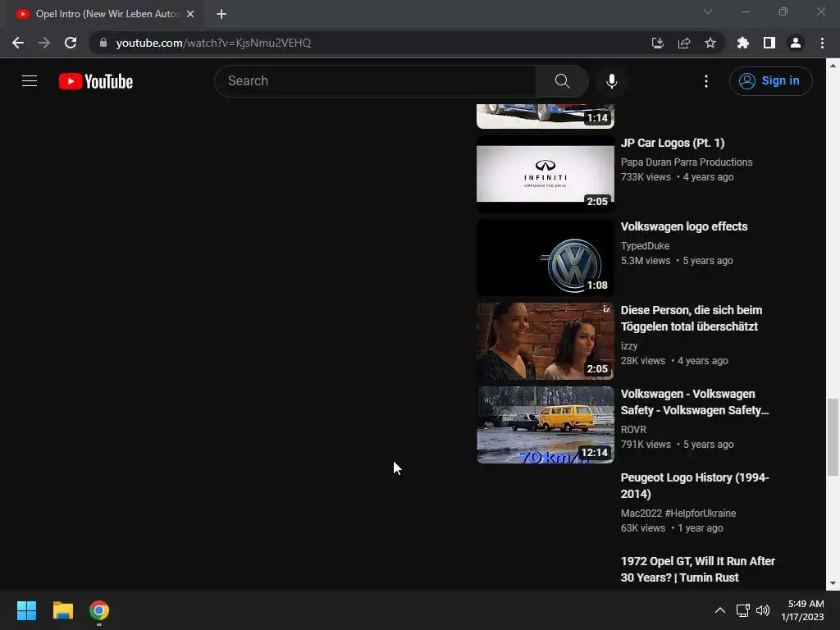Open File Explorer from taskbar

click(62, 610)
